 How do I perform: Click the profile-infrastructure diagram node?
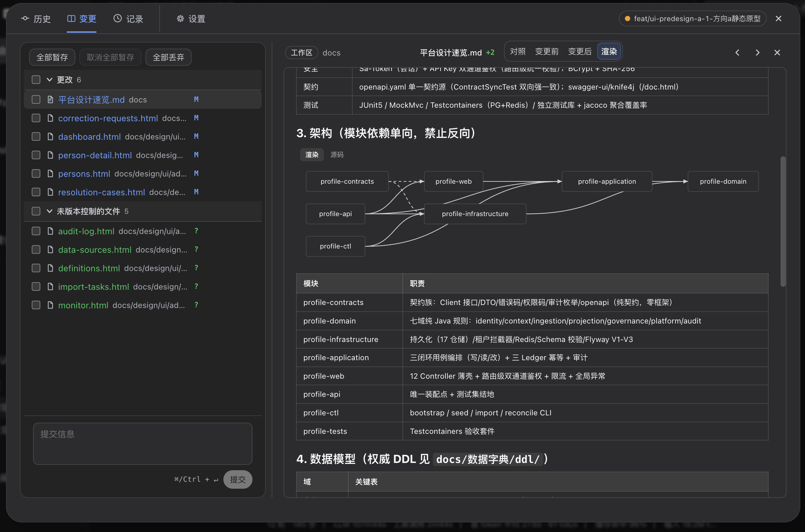coord(475,214)
